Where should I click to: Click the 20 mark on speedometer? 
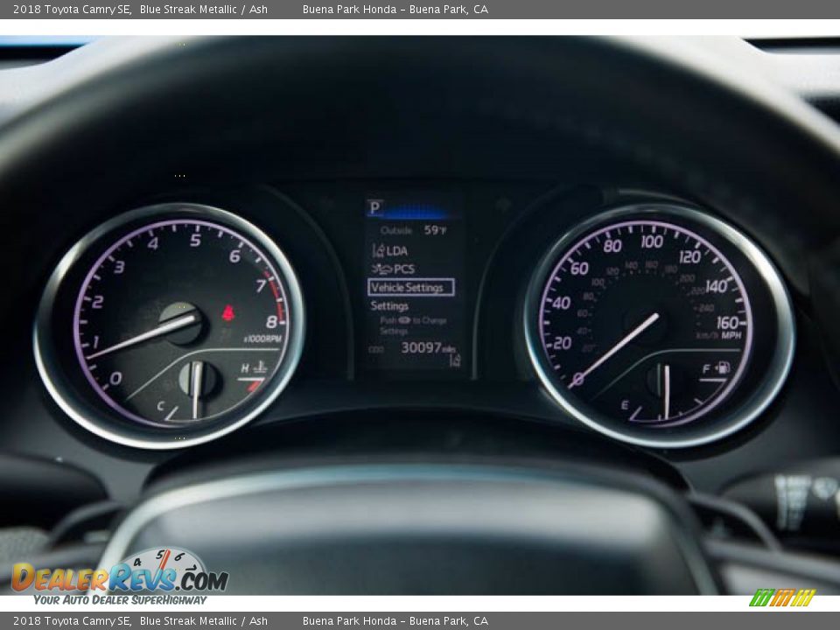tap(562, 343)
